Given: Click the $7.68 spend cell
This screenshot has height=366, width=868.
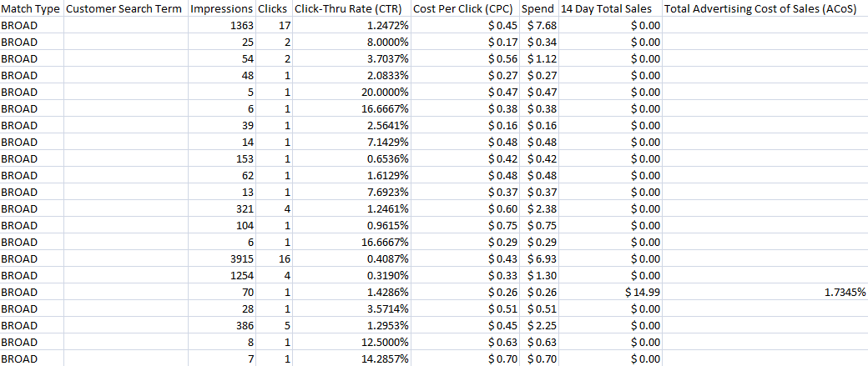Looking at the screenshot, I should [x=538, y=26].
